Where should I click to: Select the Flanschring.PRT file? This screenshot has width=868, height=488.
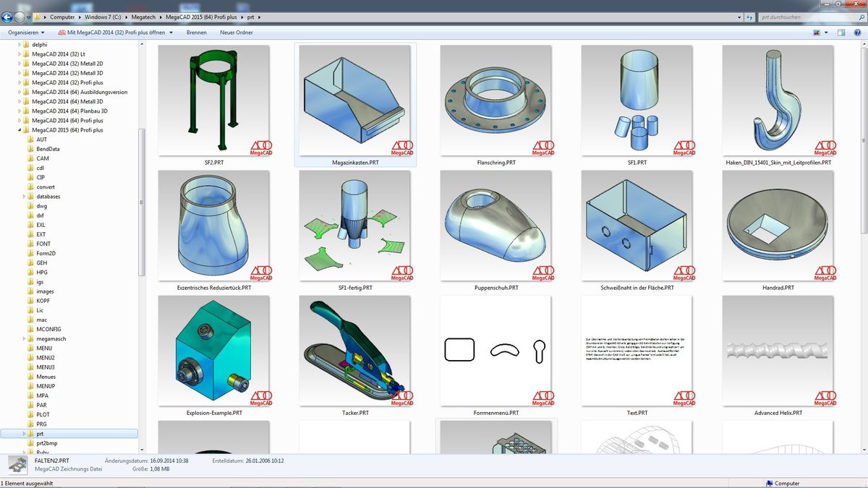(x=495, y=100)
